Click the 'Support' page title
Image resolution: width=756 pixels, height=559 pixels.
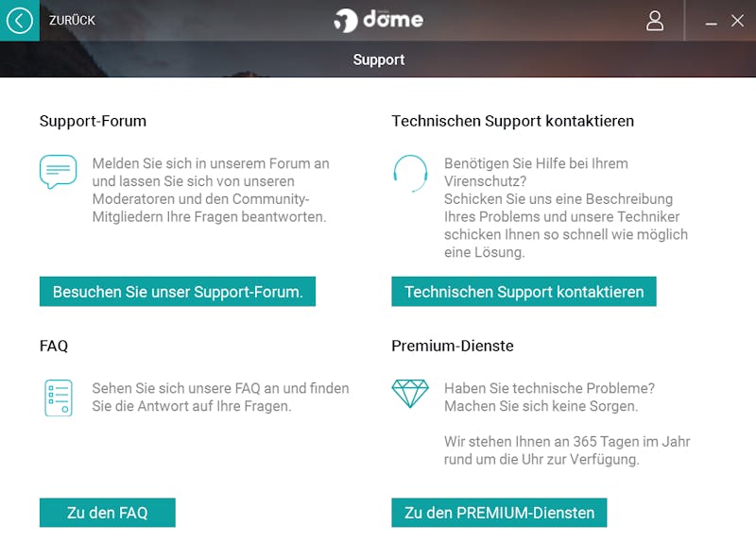pos(379,59)
